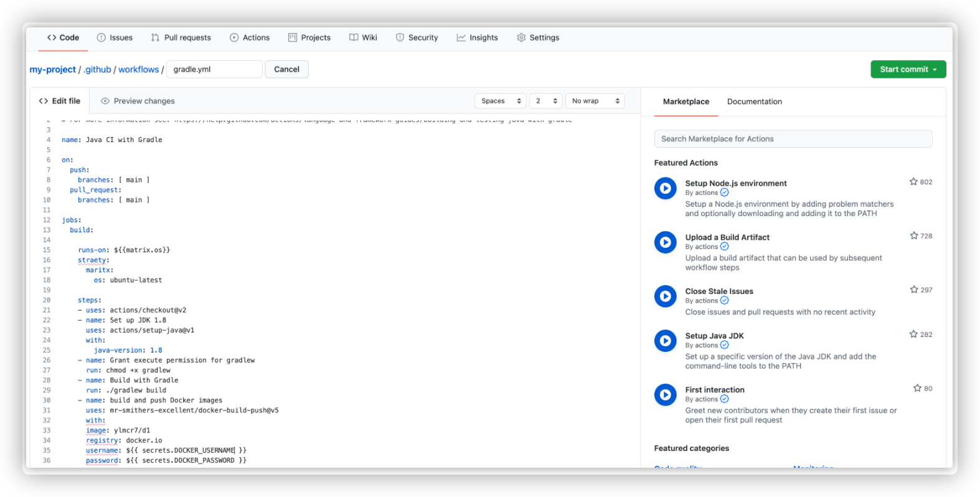Switch to Edit file tab

pos(60,101)
